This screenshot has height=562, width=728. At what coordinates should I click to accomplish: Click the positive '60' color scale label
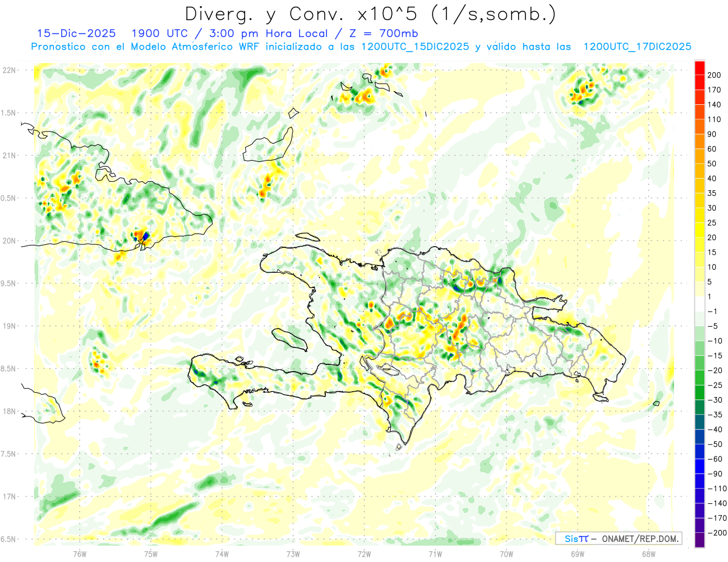[x=713, y=149]
